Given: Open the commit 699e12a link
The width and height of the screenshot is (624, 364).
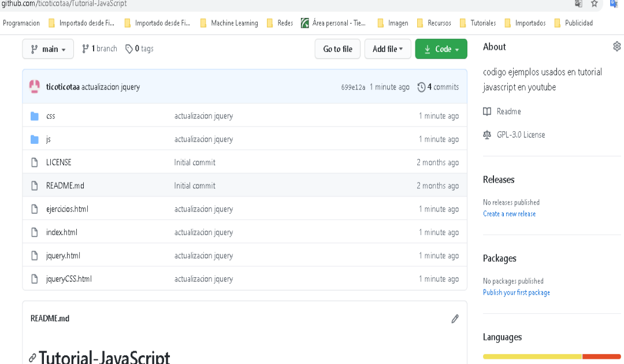Looking at the screenshot, I should click(x=352, y=87).
